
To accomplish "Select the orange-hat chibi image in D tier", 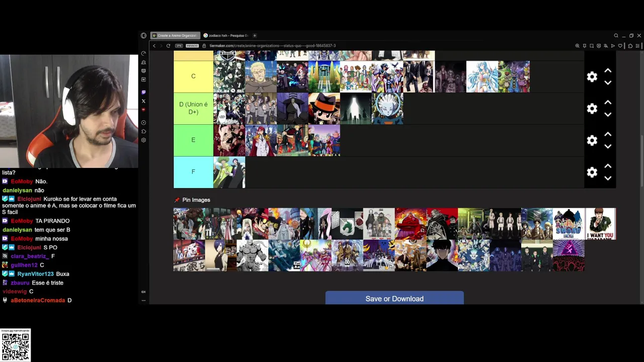I will [x=324, y=109].
